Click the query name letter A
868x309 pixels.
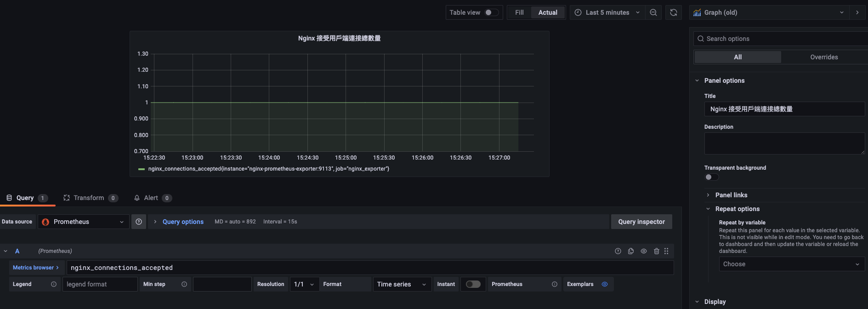click(17, 251)
